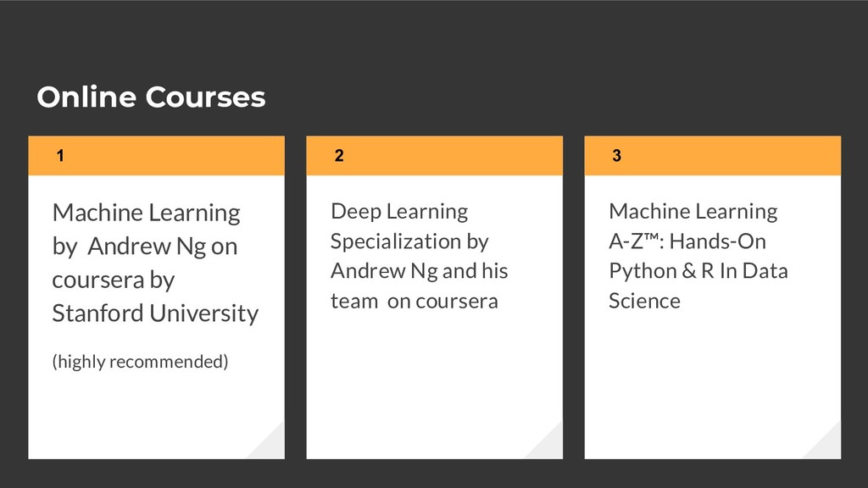The image size is (868, 488).
Task: Select the "team on coursera" line
Action: pyautogui.click(x=414, y=302)
